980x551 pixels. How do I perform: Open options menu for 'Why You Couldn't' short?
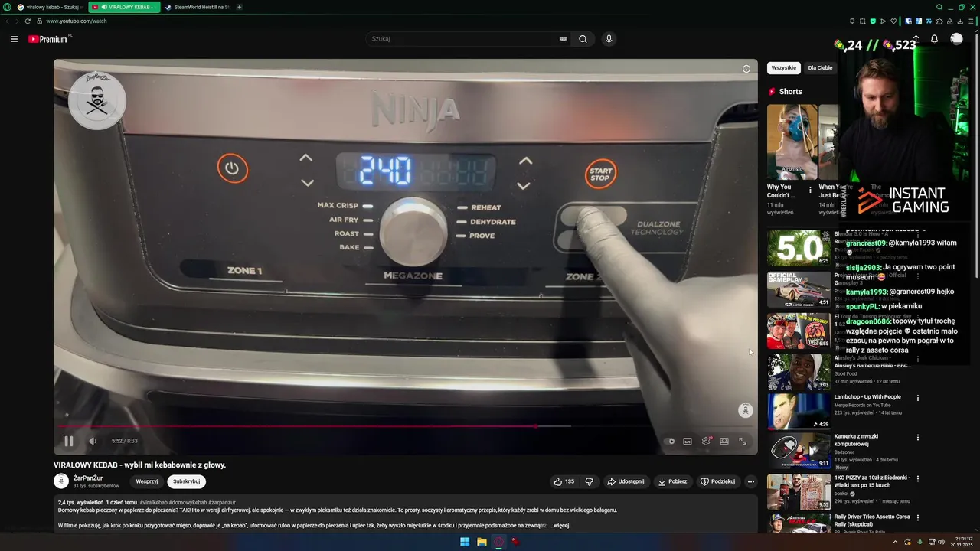tap(810, 189)
